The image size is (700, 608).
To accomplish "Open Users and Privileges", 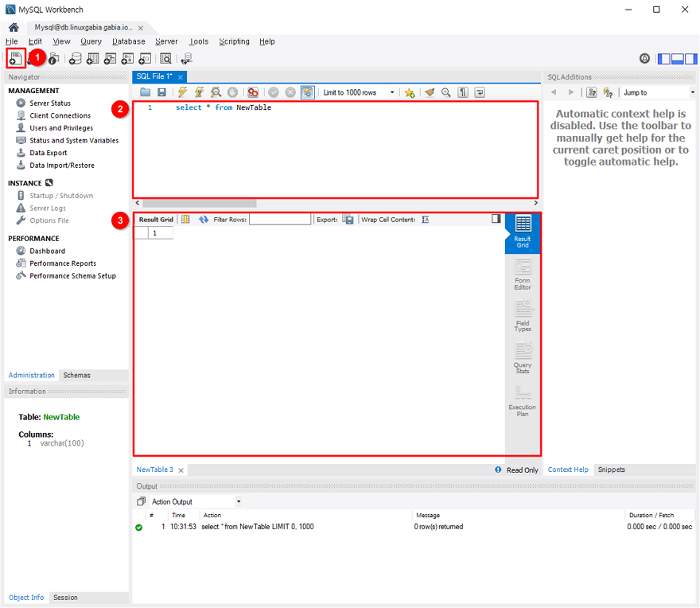I will click(61, 128).
